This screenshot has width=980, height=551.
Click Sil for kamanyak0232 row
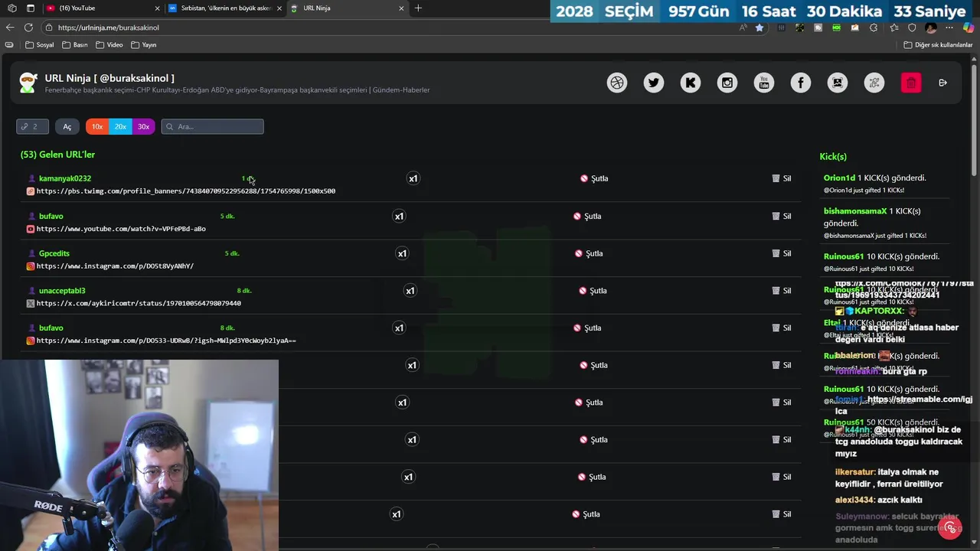[782, 178]
